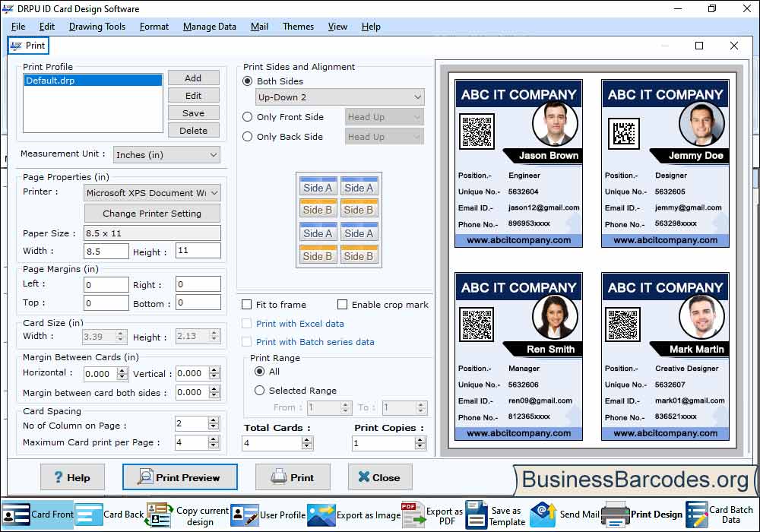
Task: Click the Left margin input field
Action: pos(106,284)
